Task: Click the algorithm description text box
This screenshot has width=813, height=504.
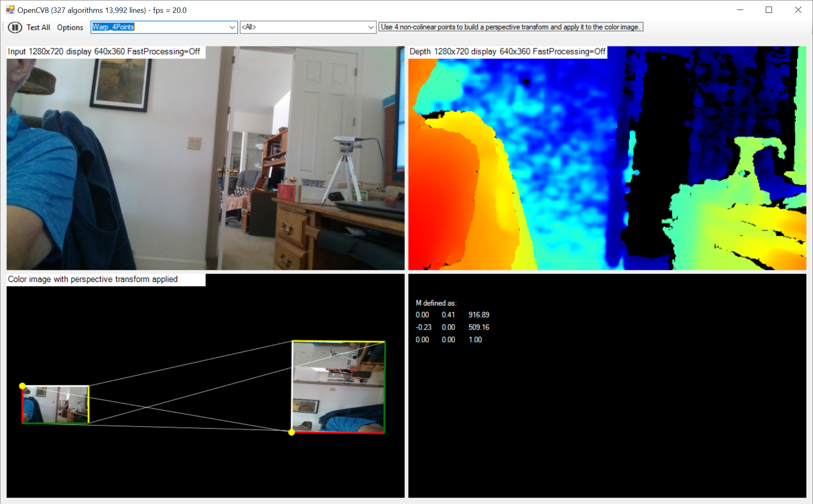Action: [511, 27]
